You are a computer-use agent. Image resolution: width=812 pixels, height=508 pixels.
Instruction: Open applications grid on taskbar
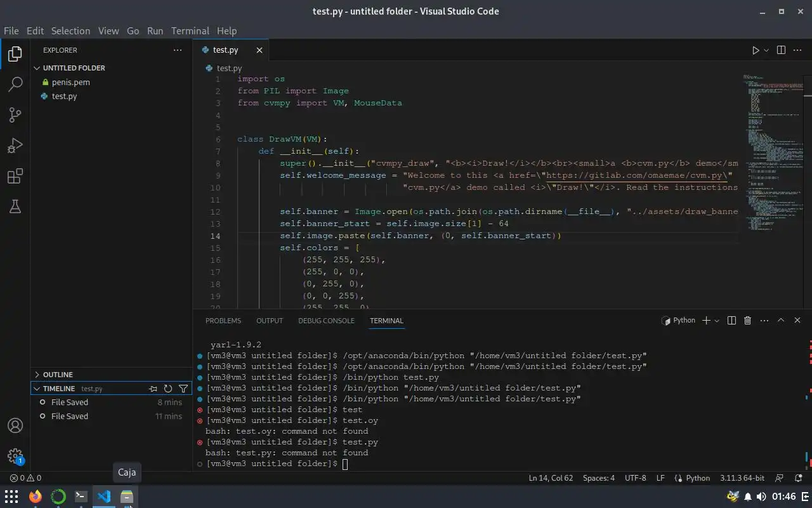[11, 497]
